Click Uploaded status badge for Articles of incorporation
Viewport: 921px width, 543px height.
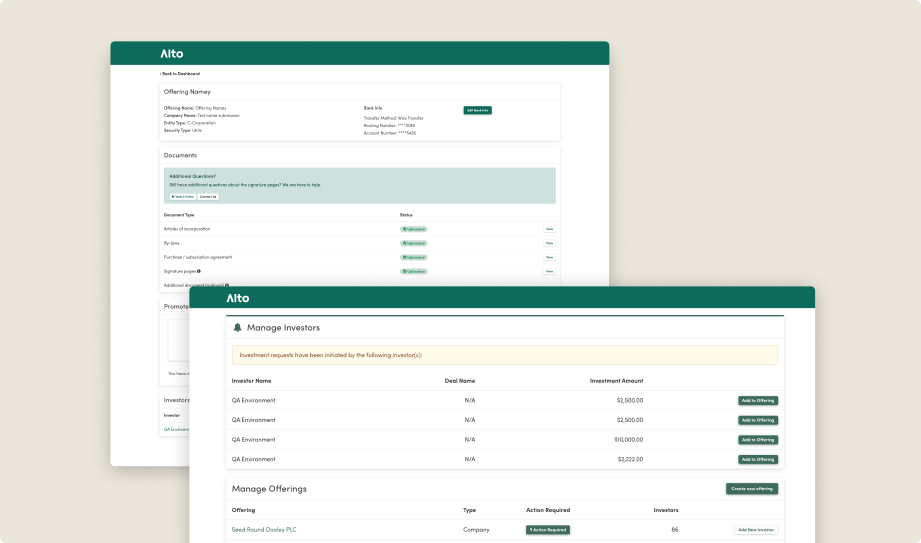tap(414, 229)
